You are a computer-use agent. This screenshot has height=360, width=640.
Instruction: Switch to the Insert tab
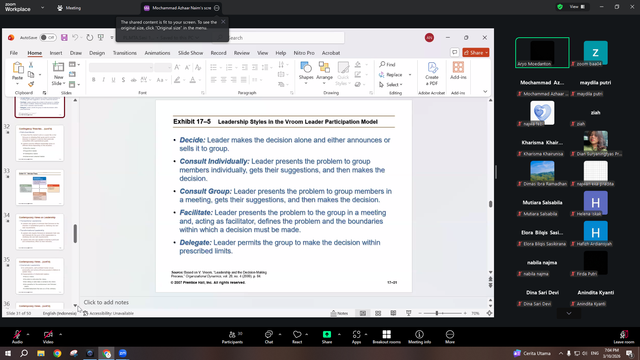[56, 53]
